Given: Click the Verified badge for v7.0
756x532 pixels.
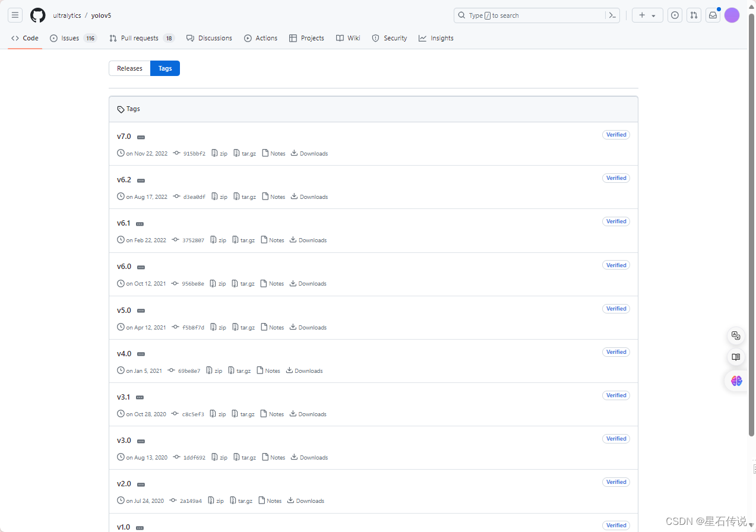Looking at the screenshot, I should pos(616,135).
